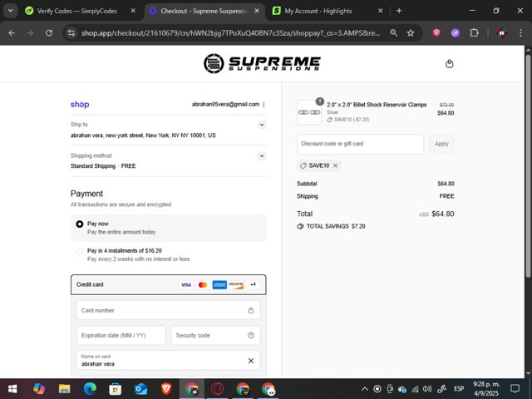
Task: Click the American Express icon
Action: pyautogui.click(x=219, y=284)
